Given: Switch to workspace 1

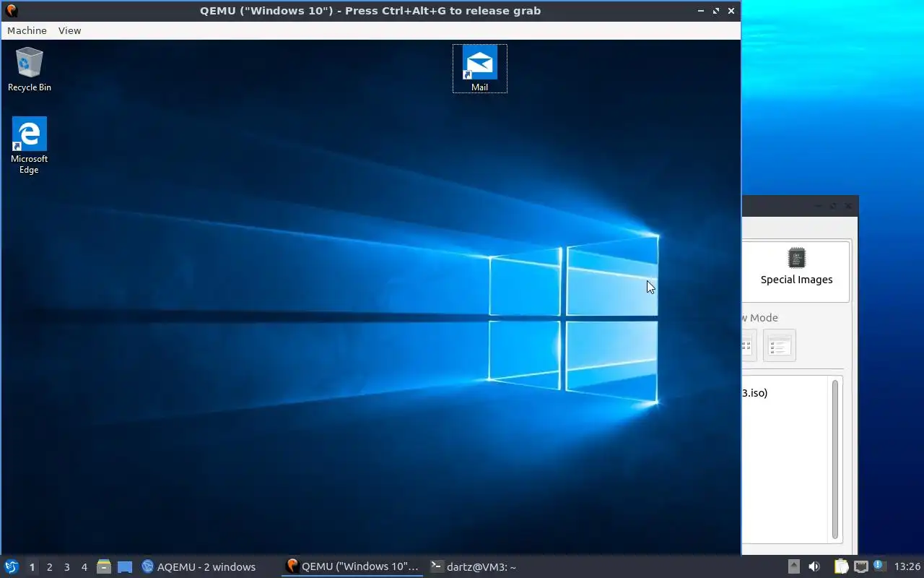Looking at the screenshot, I should [x=32, y=567].
